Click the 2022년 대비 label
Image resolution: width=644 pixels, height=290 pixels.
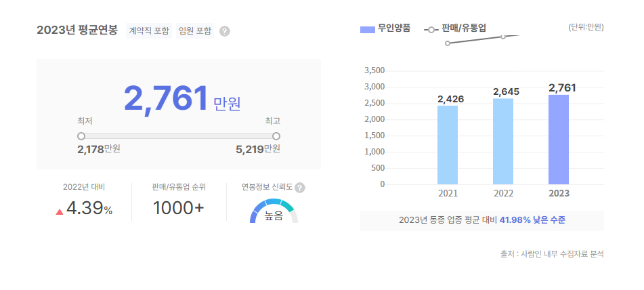[84, 187]
